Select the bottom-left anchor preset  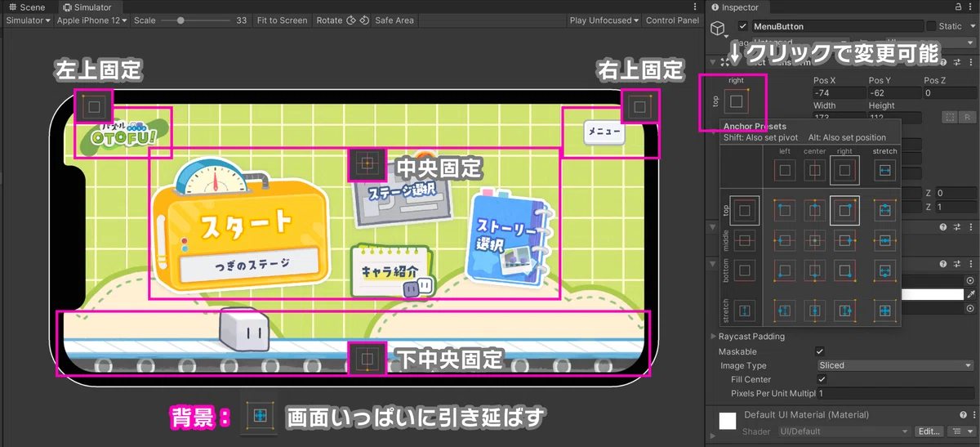tap(784, 270)
